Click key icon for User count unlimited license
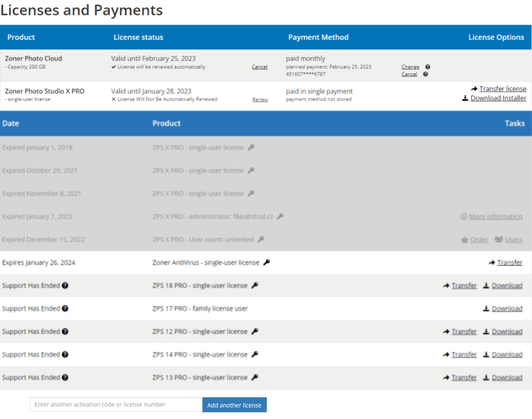Viewport: 532px width, 419px height. coord(261,239)
